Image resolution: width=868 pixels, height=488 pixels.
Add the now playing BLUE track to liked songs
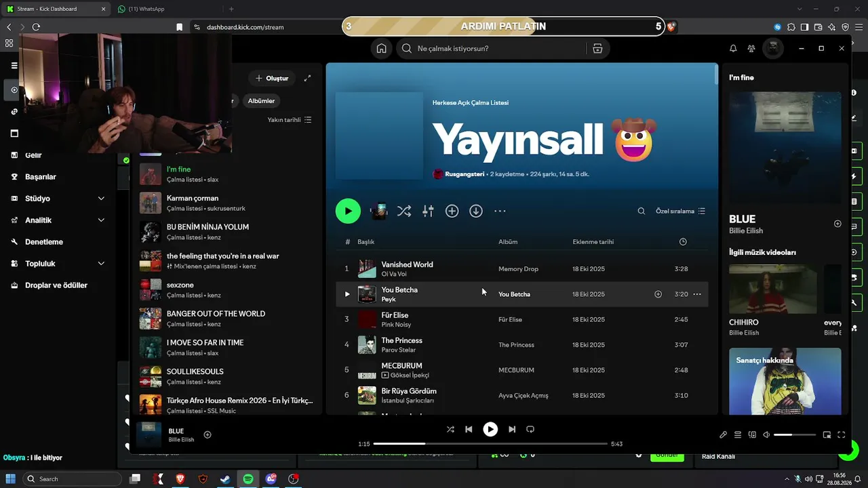208,434
